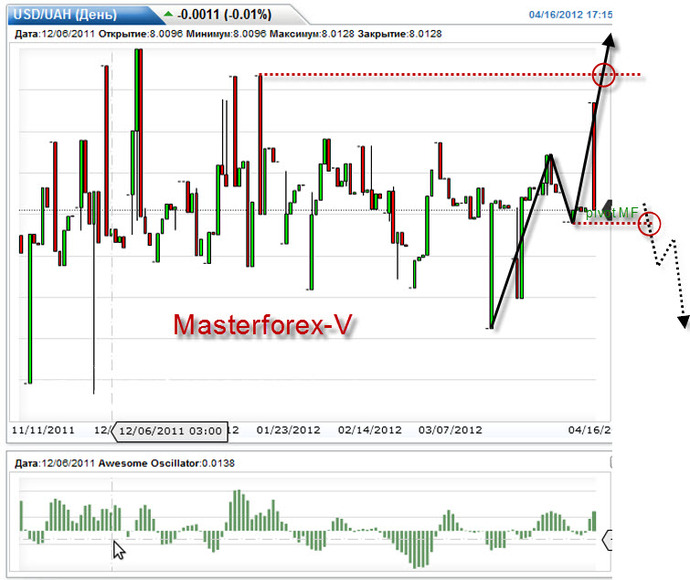Click the Awesome Oscillator:0.0138 readout
The height and width of the screenshot is (580, 690).
[x=166, y=463]
